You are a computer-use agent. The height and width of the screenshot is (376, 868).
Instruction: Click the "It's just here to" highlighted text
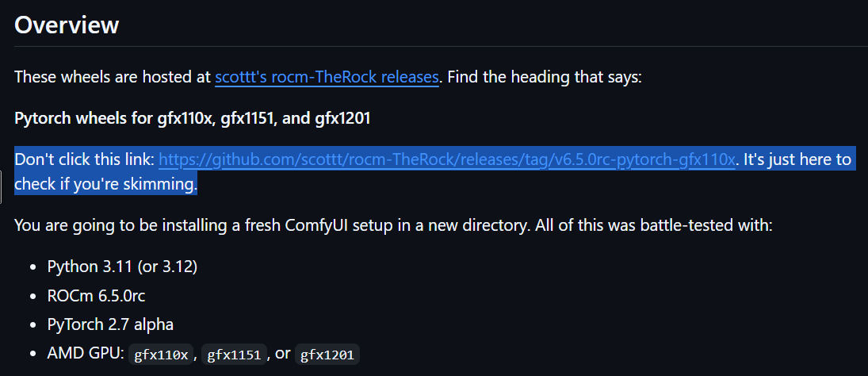(797, 160)
